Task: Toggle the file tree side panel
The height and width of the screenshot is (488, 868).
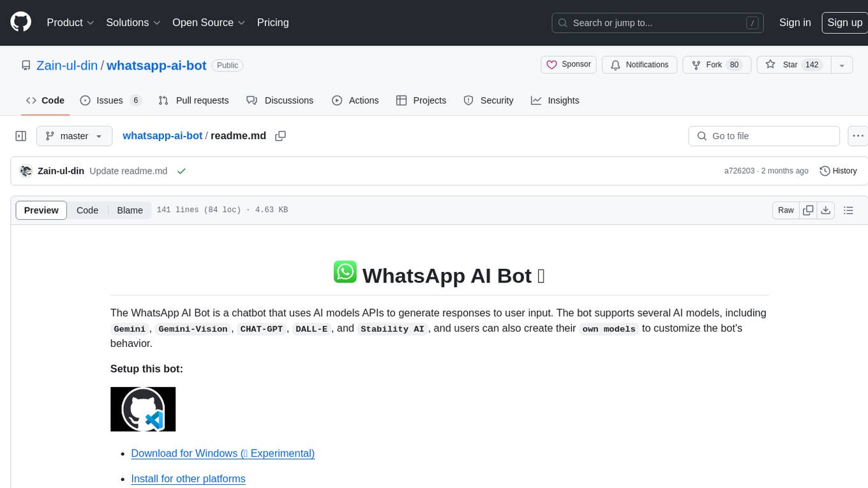Action: [x=21, y=136]
